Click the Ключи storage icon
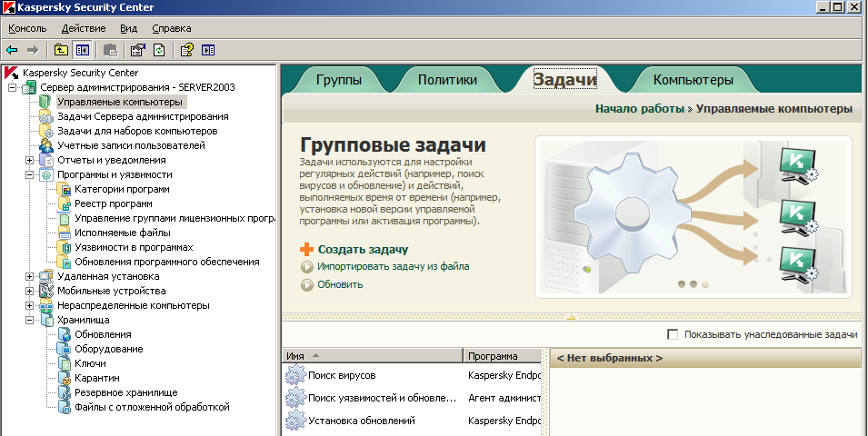Screen dimensions: 868x436 tap(65, 363)
